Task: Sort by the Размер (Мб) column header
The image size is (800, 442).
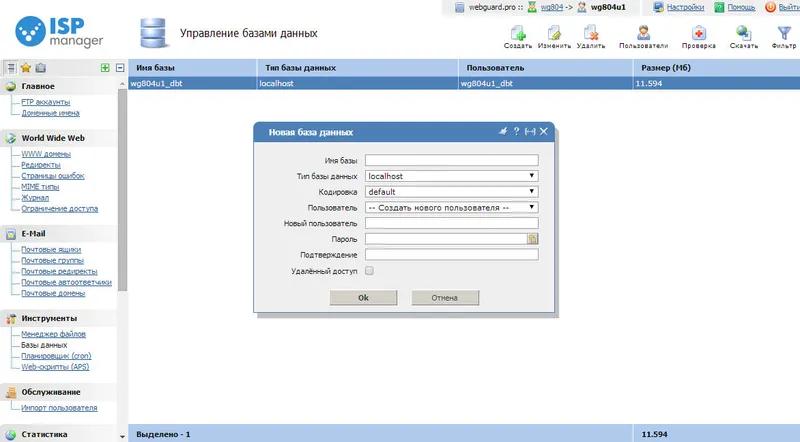Action: [x=717, y=67]
